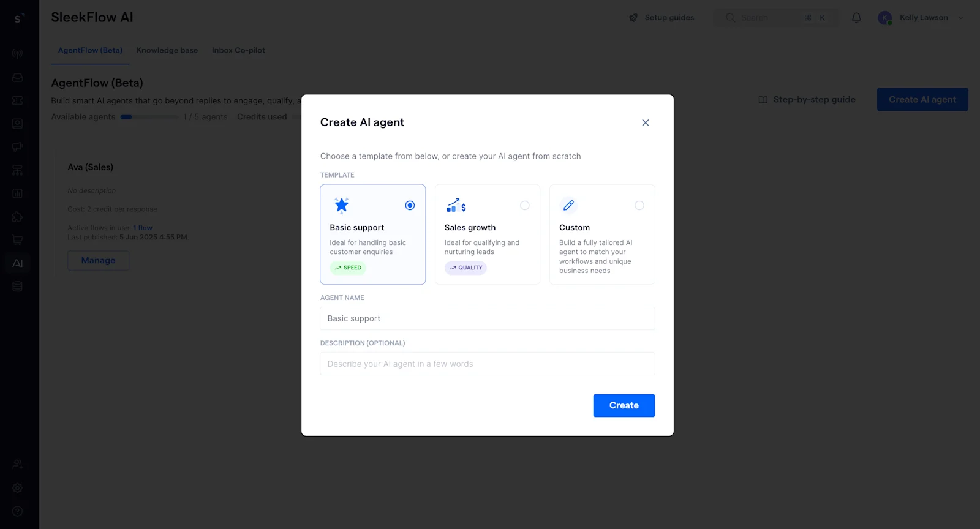
Task: Click the Create AI agent page button
Action: click(922, 99)
